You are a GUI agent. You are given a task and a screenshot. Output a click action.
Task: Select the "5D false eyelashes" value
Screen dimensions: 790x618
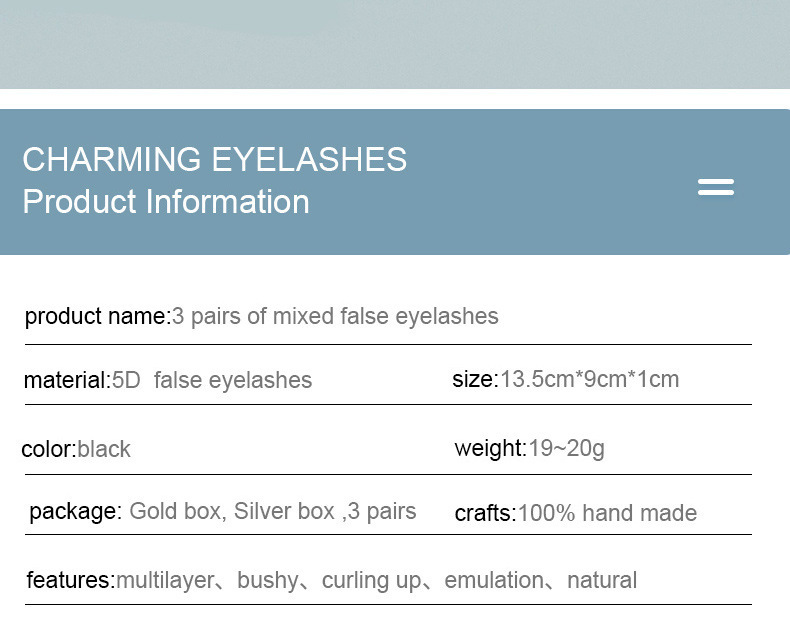(x=212, y=380)
